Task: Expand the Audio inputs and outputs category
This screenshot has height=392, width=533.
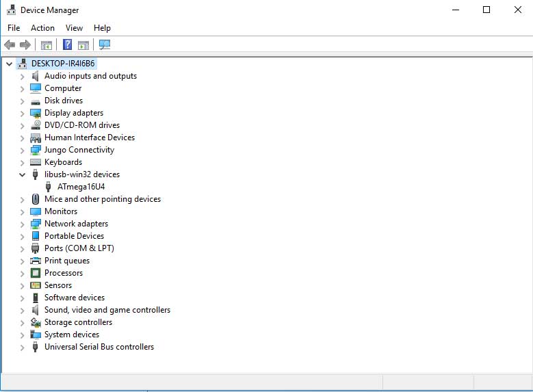Action: point(23,77)
